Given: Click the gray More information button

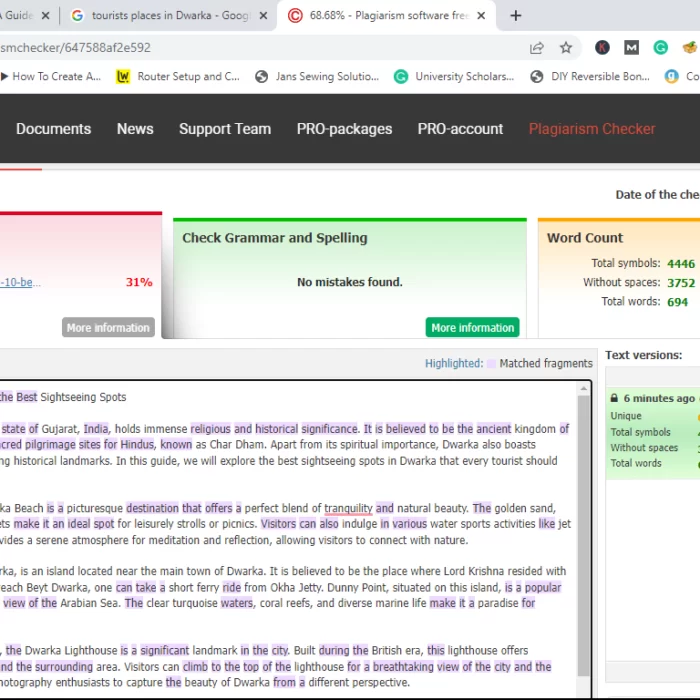Looking at the screenshot, I should point(108,328).
